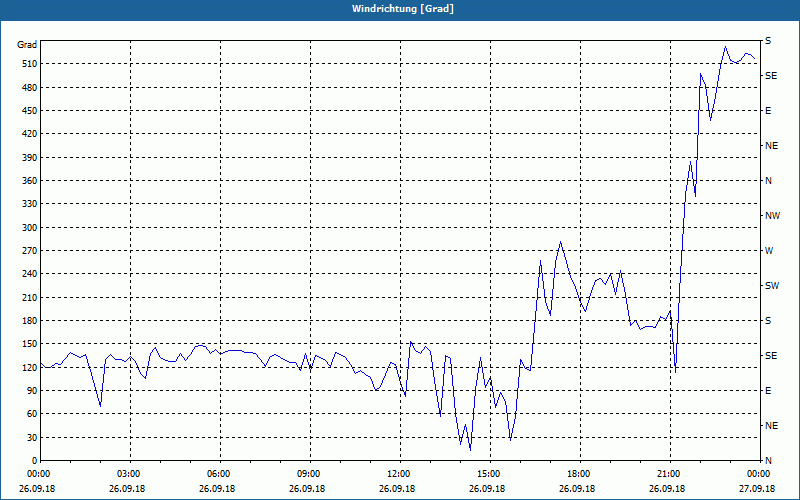Pick the 360 y-axis tick label
The image size is (800, 500).
point(29,181)
